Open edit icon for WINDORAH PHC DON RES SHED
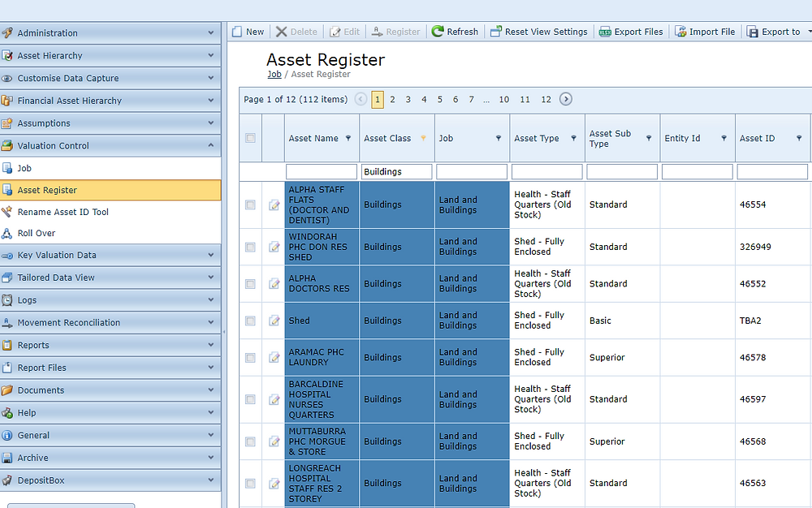812x508 pixels. click(274, 248)
